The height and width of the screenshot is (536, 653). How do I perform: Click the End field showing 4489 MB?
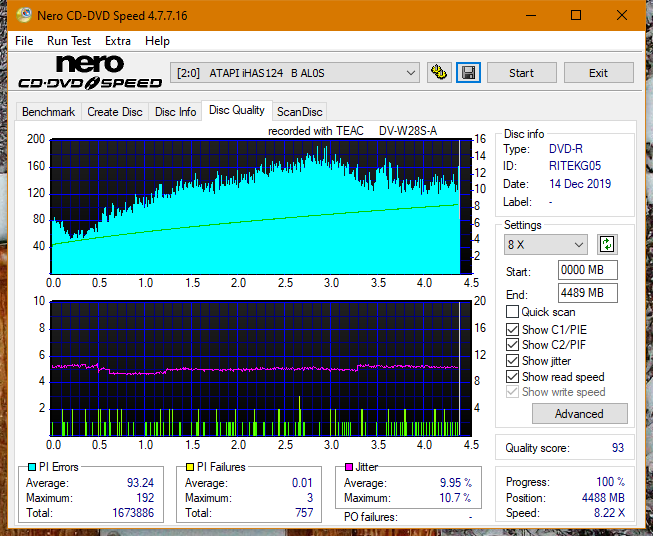(587, 293)
